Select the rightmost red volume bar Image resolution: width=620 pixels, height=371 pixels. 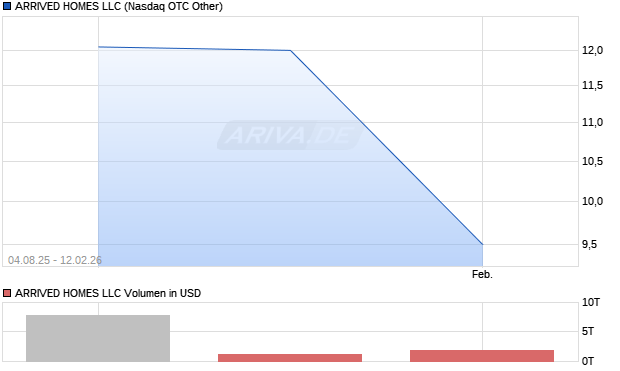[x=482, y=356]
